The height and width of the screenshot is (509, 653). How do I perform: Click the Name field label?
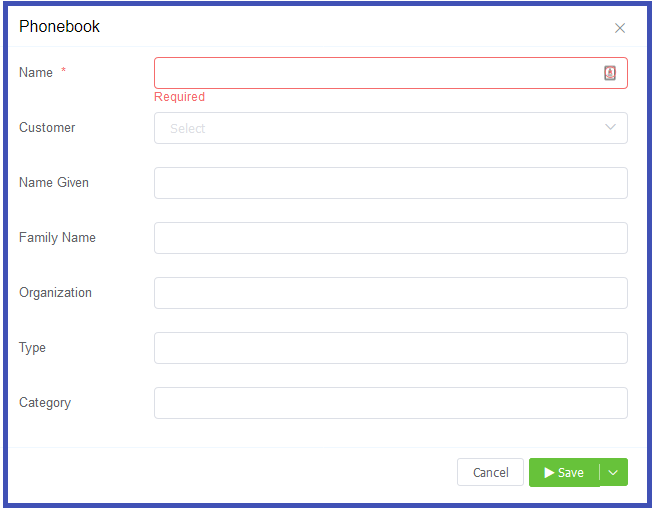pyautogui.click(x=36, y=72)
